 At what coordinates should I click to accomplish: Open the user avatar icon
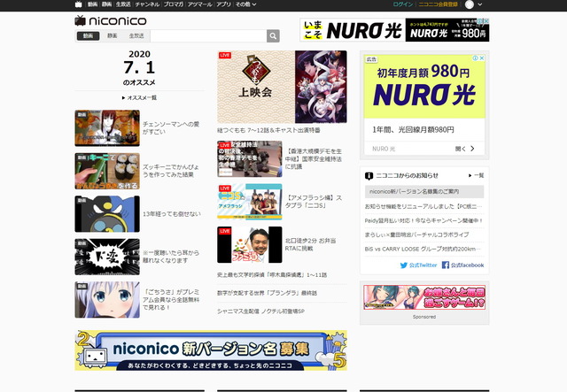470,4
